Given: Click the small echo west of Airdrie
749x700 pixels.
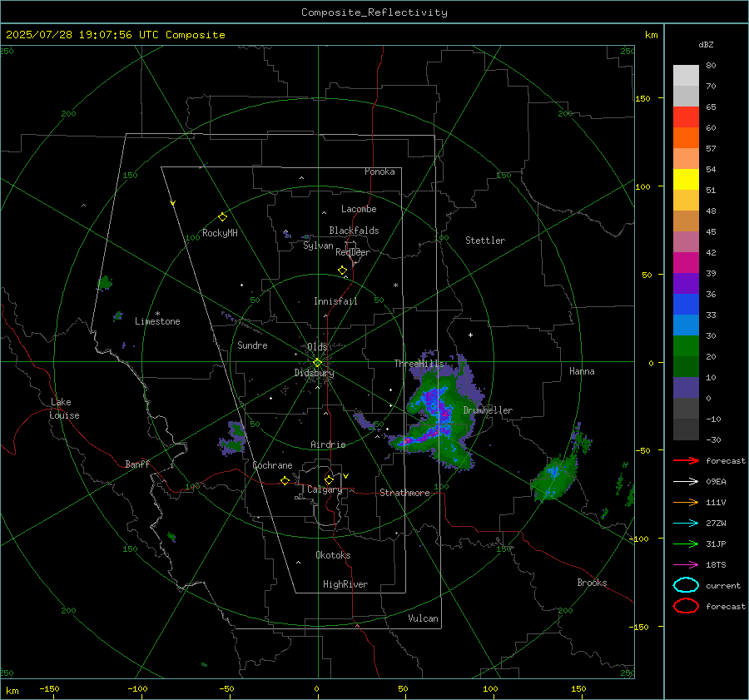Looking at the screenshot, I should [233, 439].
